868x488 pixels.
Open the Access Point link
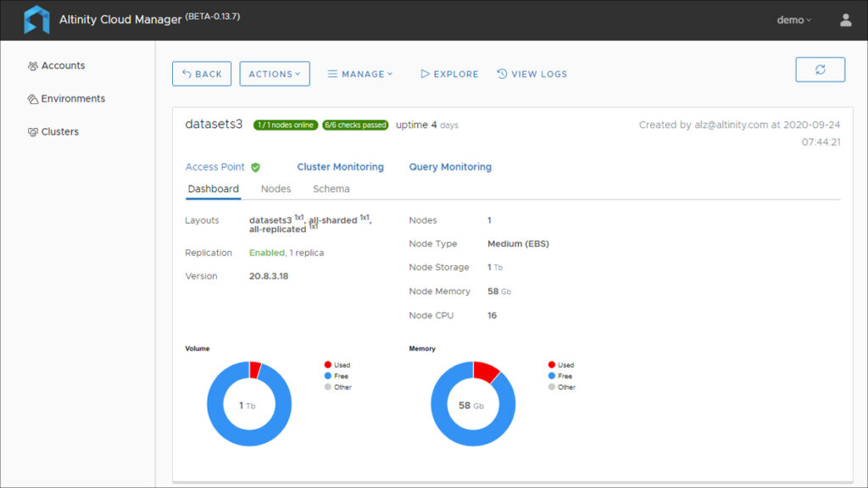coord(214,167)
